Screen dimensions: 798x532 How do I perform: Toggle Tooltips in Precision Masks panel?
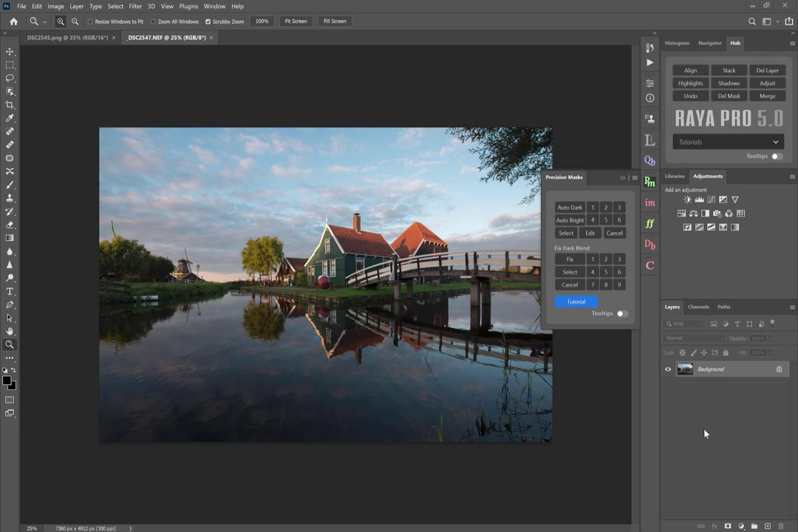coord(622,313)
